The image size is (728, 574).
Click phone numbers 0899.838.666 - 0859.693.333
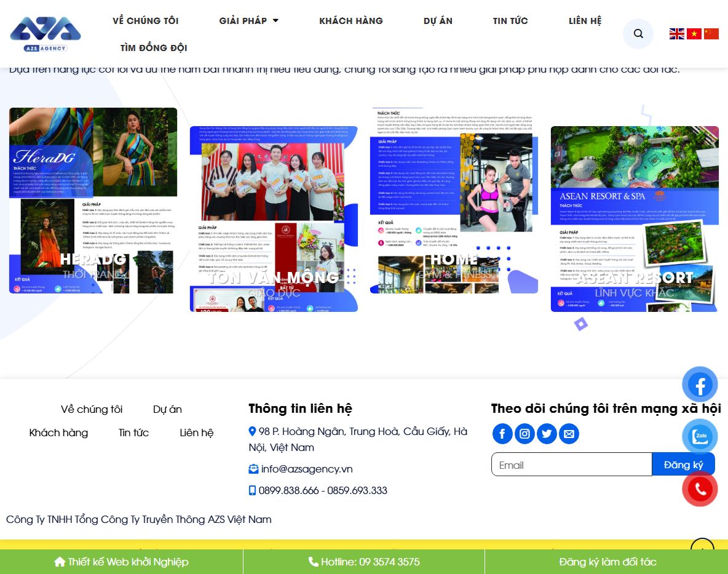(323, 490)
